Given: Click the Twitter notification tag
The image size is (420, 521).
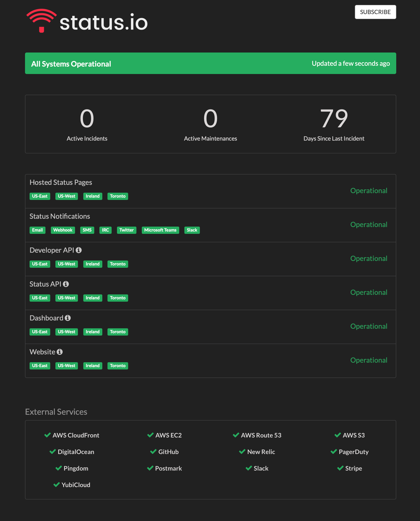Looking at the screenshot, I should [126, 230].
